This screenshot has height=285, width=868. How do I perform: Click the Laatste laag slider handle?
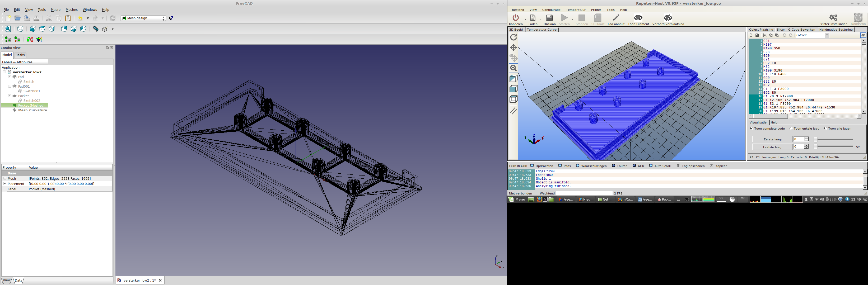pyautogui.click(x=815, y=147)
